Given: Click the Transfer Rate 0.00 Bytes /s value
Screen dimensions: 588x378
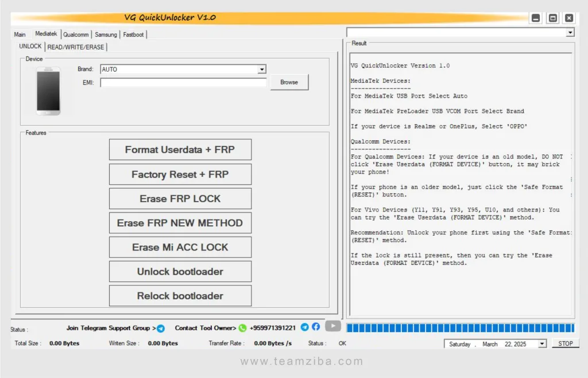Looking at the screenshot, I should 273,343.
